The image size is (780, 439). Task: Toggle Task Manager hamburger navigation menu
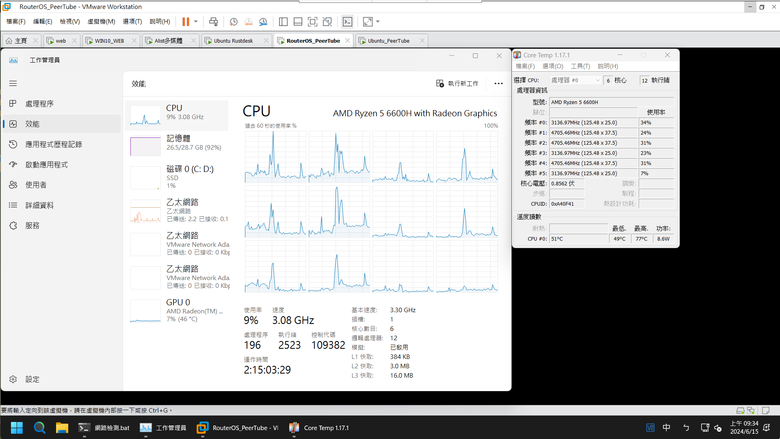13,83
